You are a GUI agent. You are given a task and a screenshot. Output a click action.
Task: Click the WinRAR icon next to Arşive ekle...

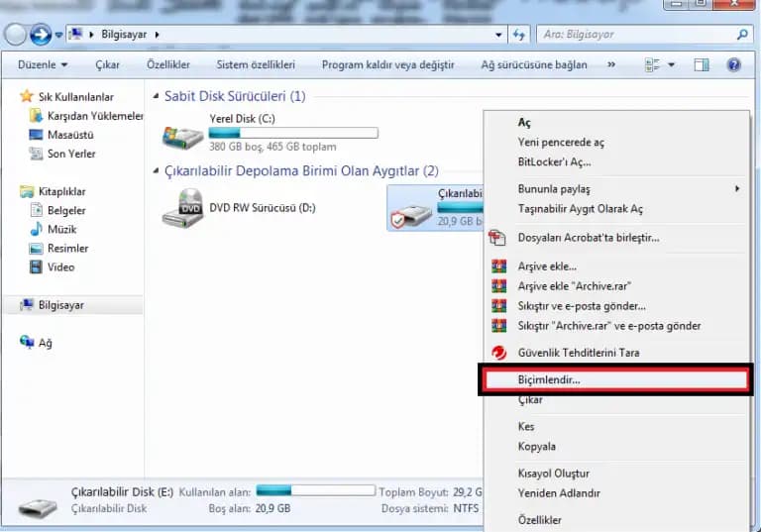[499, 266]
